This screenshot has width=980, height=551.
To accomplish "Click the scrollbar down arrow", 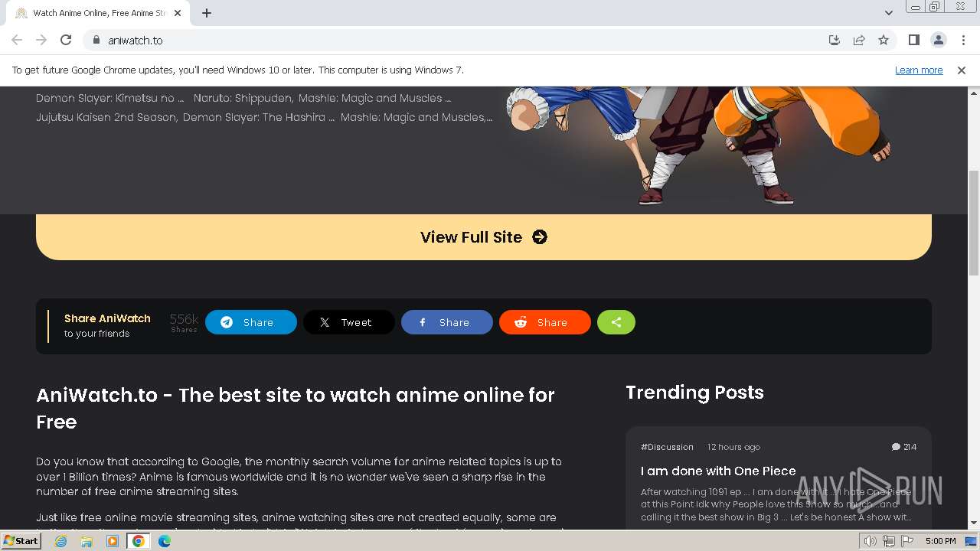I will click(974, 523).
